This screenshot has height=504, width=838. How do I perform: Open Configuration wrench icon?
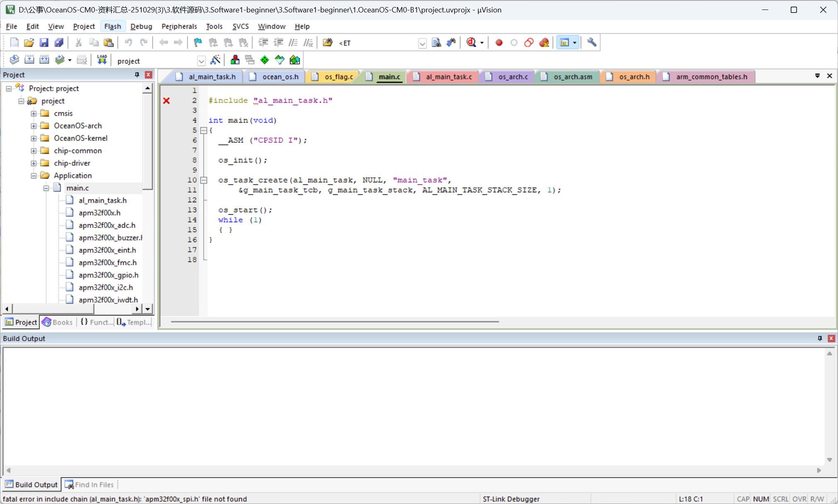click(x=592, y=42)
